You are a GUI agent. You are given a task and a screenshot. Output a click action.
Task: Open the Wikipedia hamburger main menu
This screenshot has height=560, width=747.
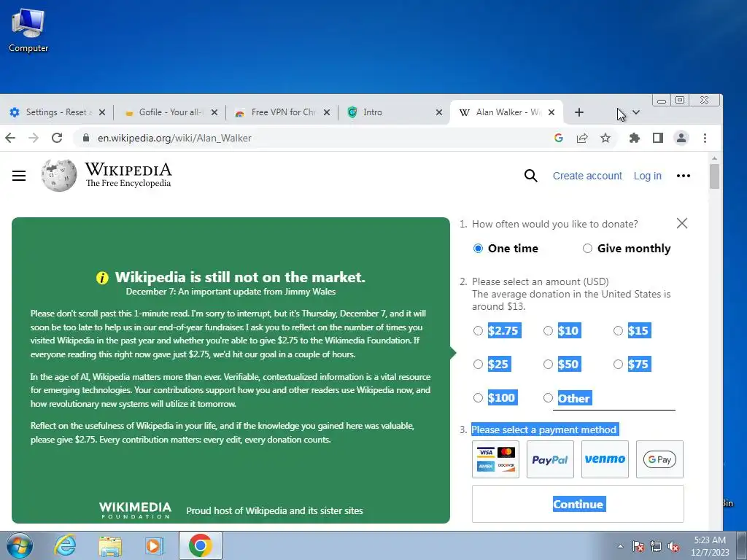(x=19, y=176)
